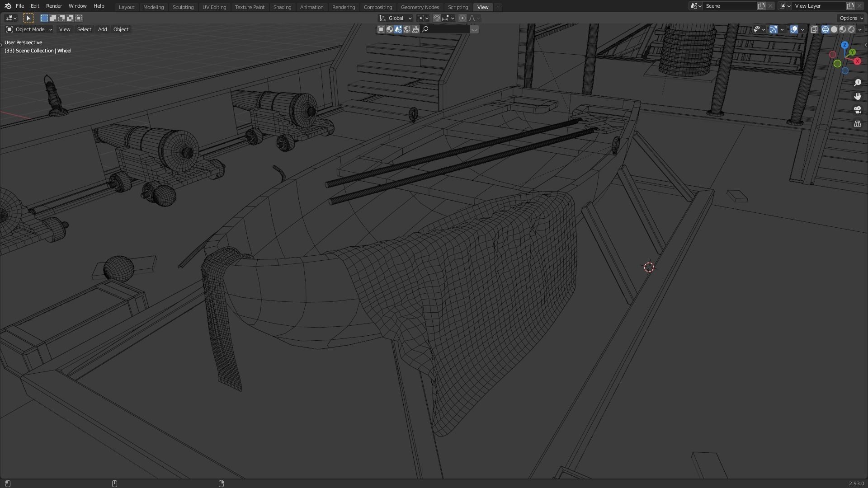Open the Render menu
Viewport: 868px width, 488px height.
point(54,6)
